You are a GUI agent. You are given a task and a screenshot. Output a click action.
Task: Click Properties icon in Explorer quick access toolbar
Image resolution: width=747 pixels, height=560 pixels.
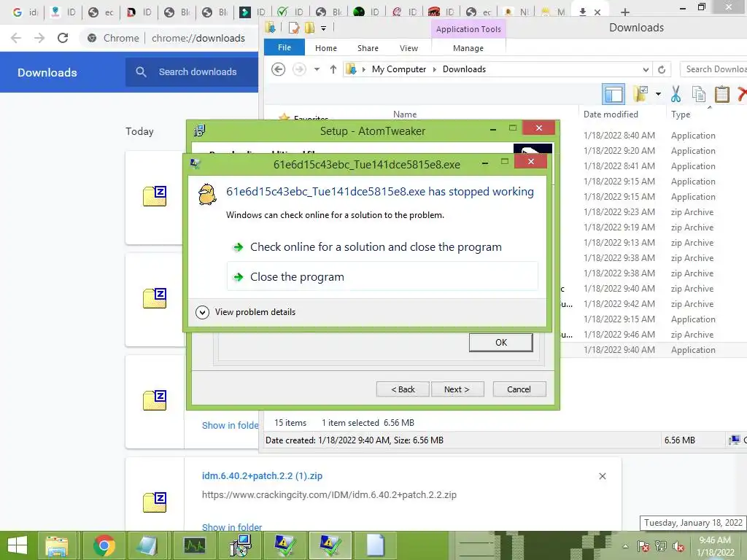294,28
